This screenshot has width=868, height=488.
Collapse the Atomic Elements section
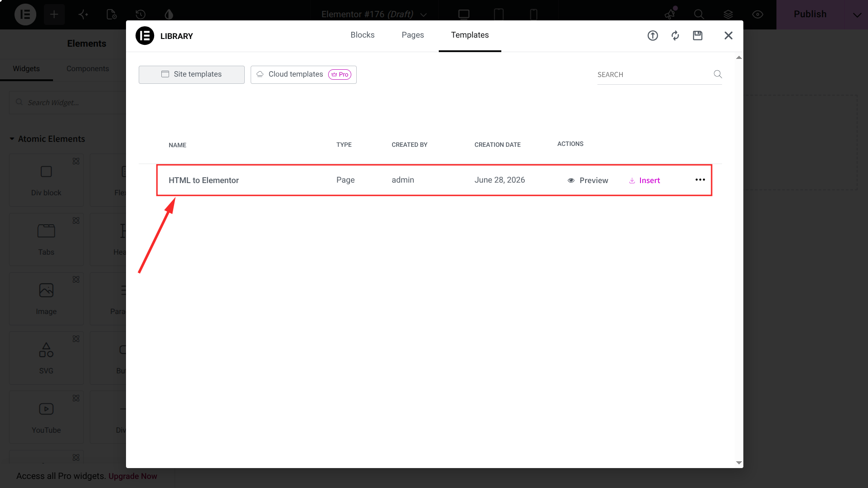[47, 139]
